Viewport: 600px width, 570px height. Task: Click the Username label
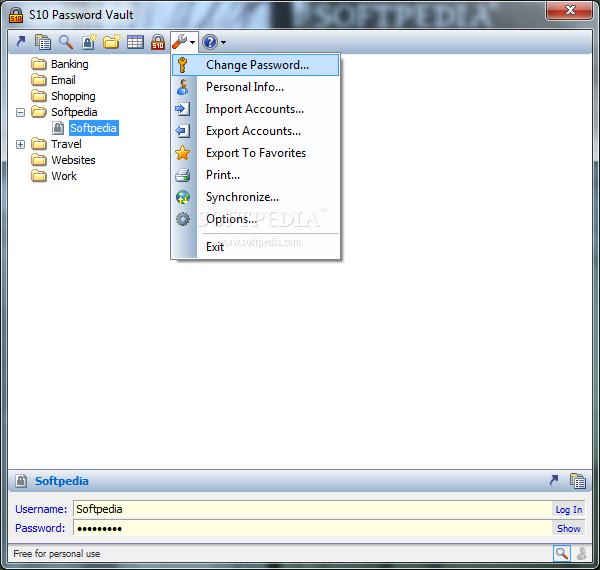[41, 509]
